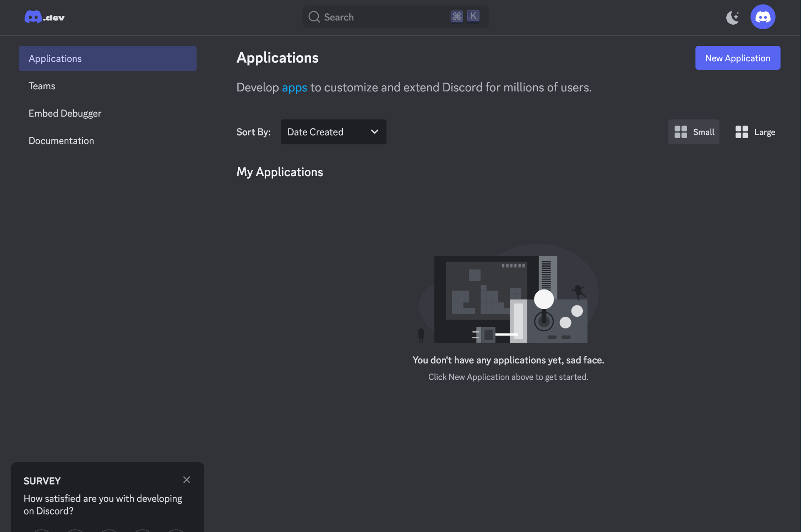Click the empty state illustration
Image resolution: width=801 pixels, height=532 pixels.
(509, 294)
